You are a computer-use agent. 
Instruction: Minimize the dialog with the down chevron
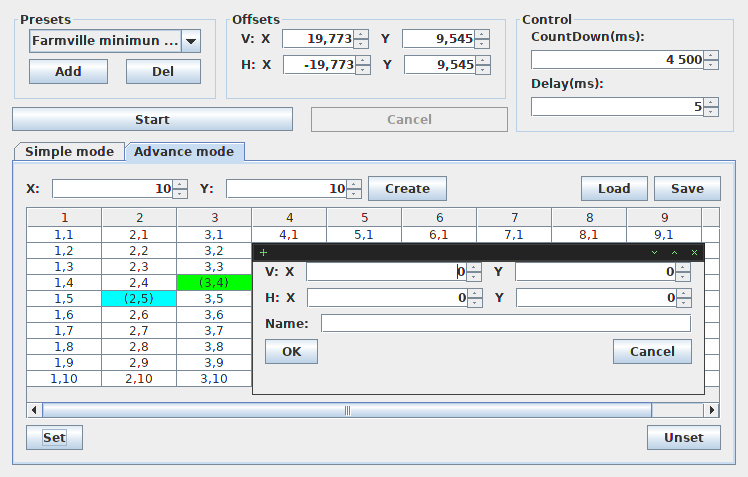click(654, 252)
